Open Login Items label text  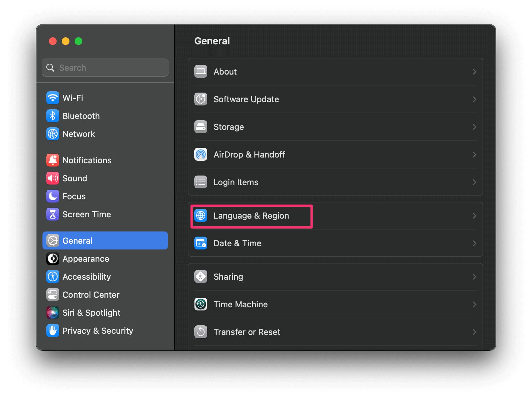point(236,182)
